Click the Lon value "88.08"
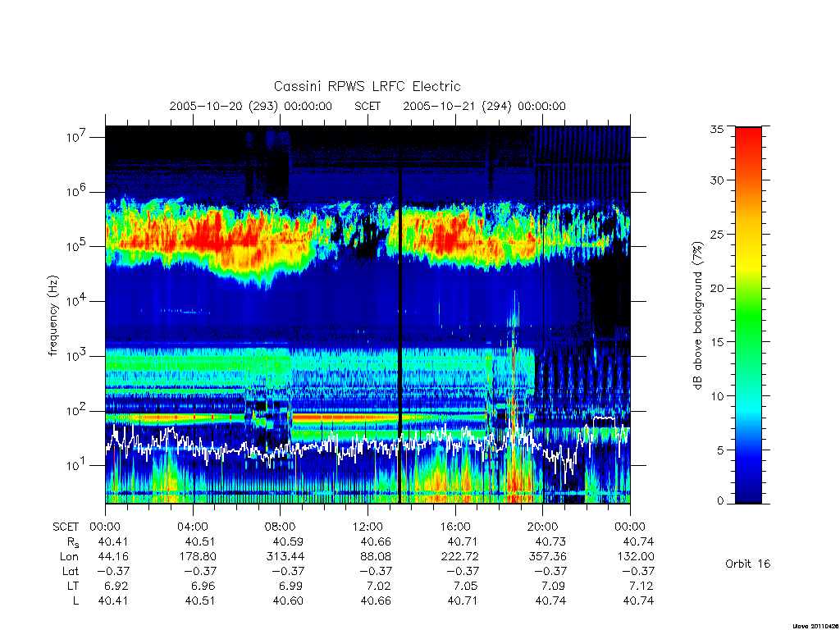This screenshot has height=630, width=840. [x=376, y=557]
